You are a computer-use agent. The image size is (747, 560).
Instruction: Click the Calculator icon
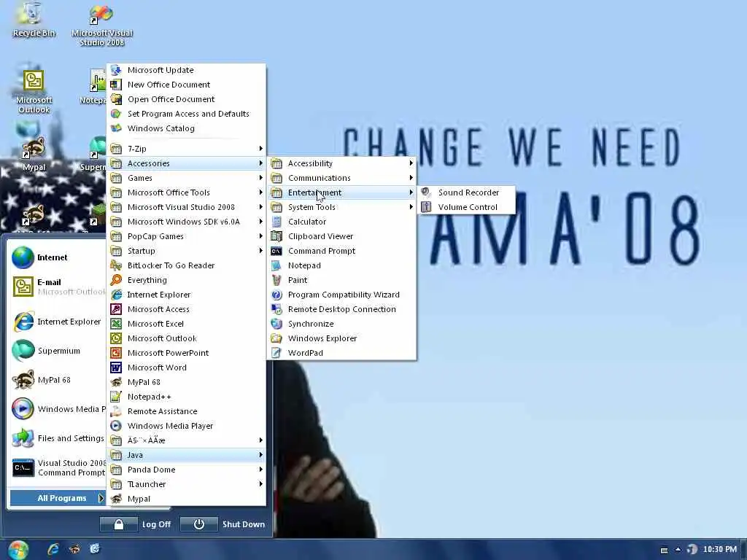click(x=276, y=222)
